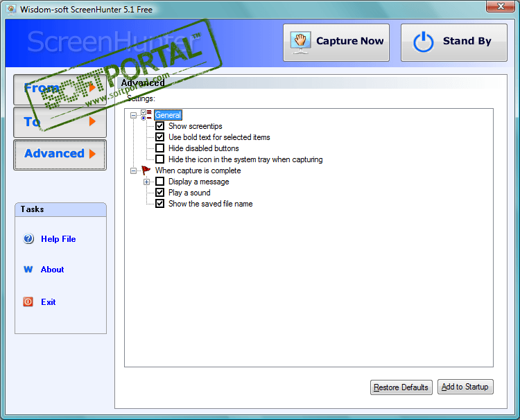Click the orange arrow on the To tab

point(92,121)
